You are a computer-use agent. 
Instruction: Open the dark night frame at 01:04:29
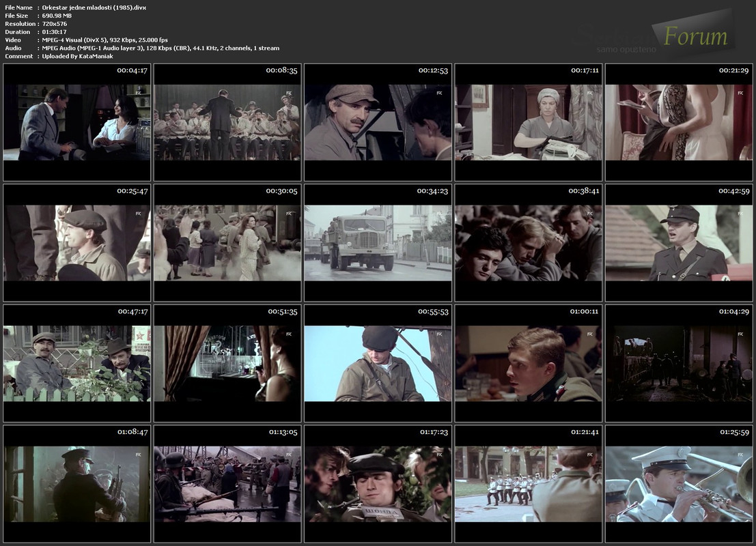pos(679,363)
